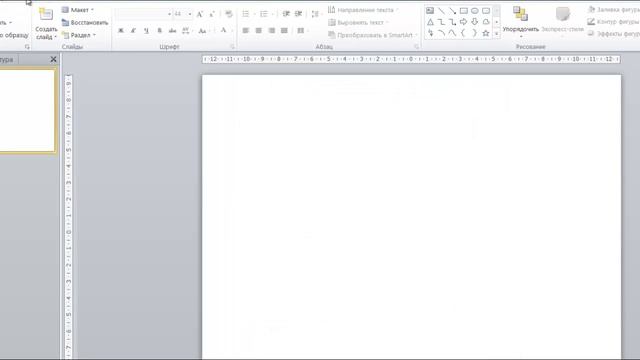Toggle underline Ч formatting

[x=146, y=31]
